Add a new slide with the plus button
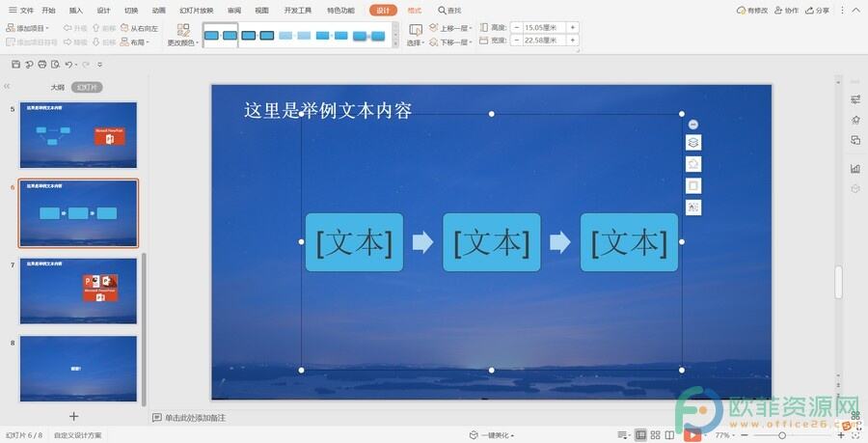 [73, 416]
